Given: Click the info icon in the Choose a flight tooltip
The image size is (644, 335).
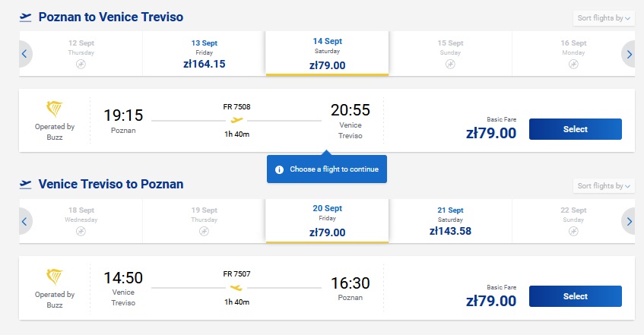Looking at the screenshot, I should click(x=279, y=169).
